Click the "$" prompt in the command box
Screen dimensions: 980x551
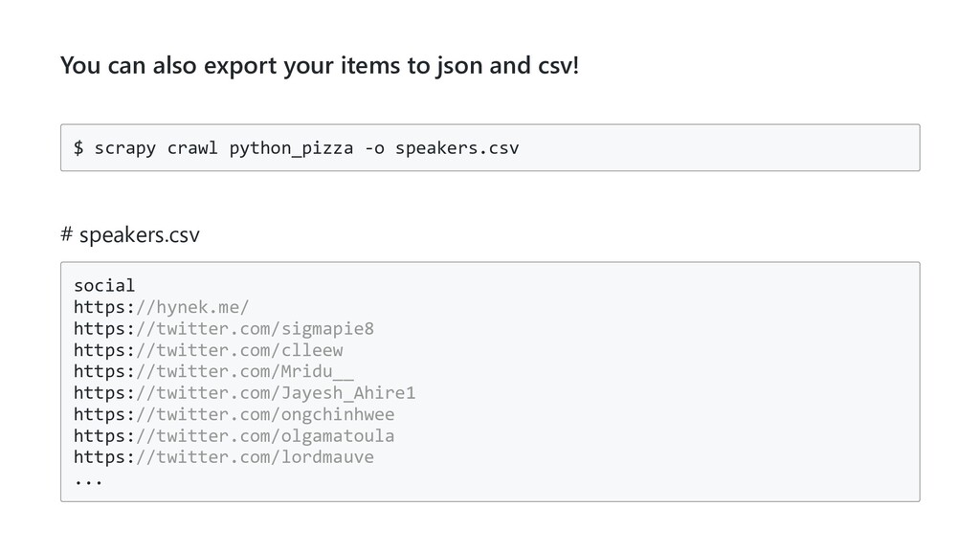pyautogui.click(x=79, y=148)
